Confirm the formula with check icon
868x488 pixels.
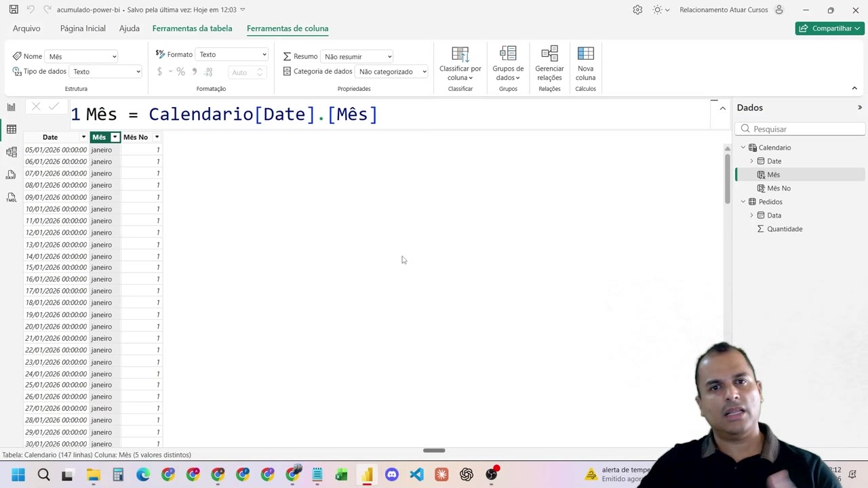[x=54, y=106]
